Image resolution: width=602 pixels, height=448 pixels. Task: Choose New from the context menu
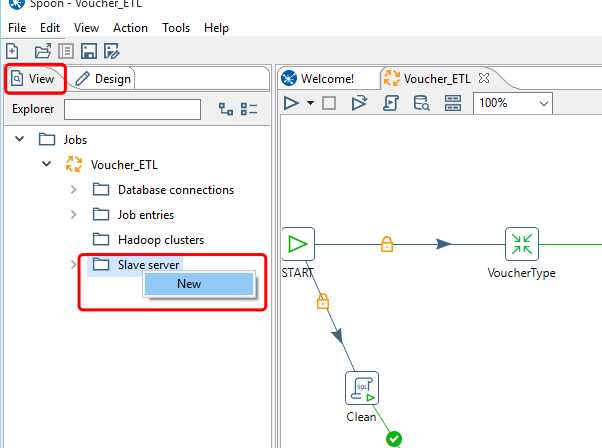tap(199, 284)
